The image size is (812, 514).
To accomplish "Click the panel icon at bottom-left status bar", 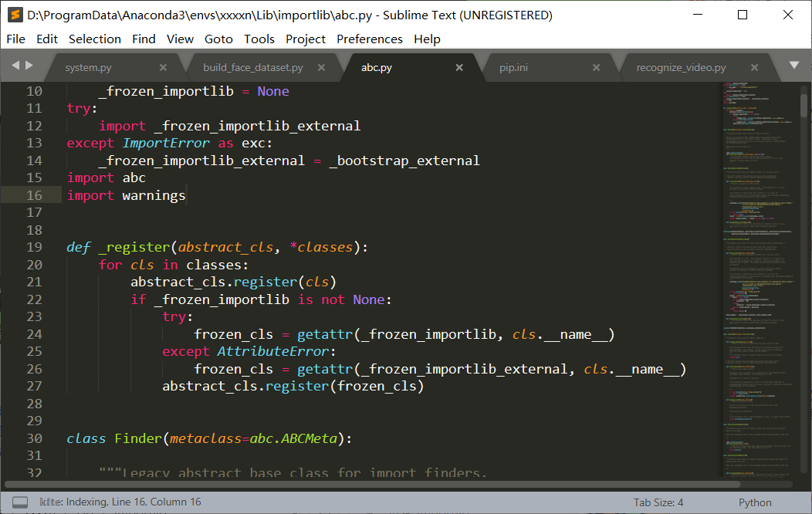I will pos(19,502).
